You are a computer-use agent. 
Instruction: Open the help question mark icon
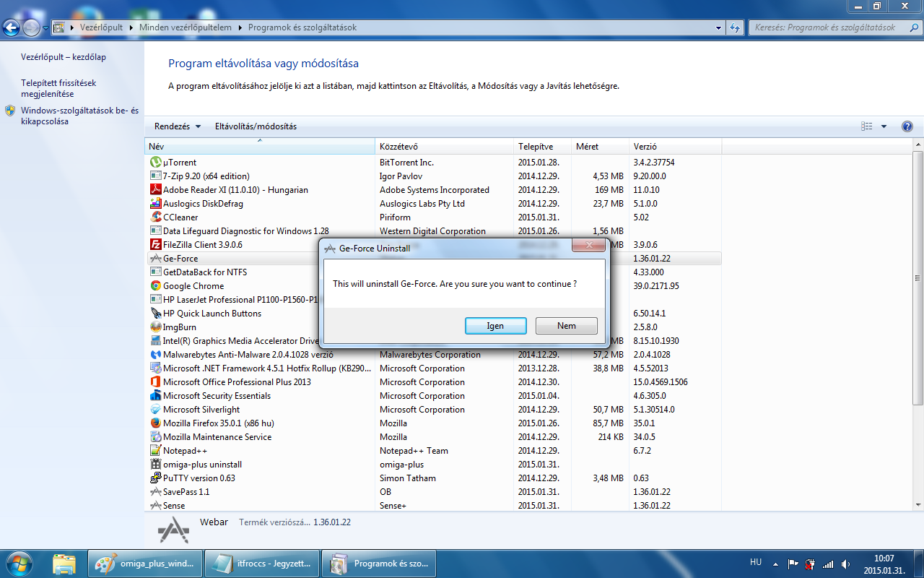pos(907,126)
